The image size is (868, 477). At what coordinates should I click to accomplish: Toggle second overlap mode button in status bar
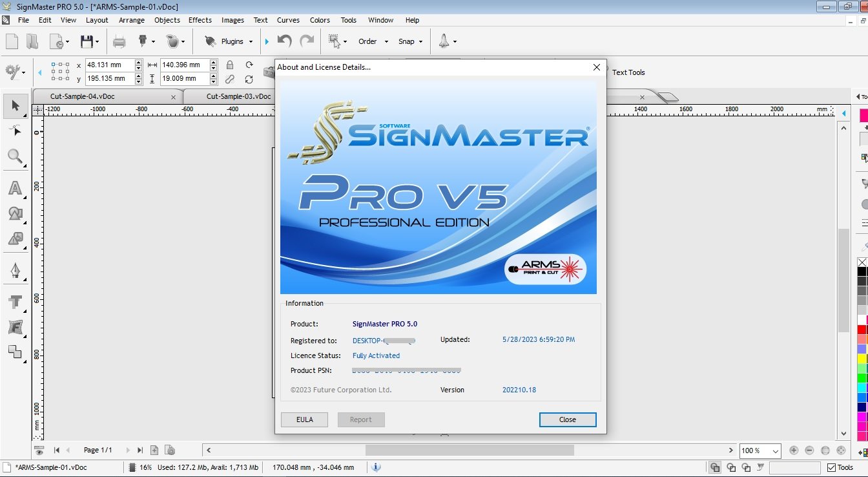coord(731,467)
